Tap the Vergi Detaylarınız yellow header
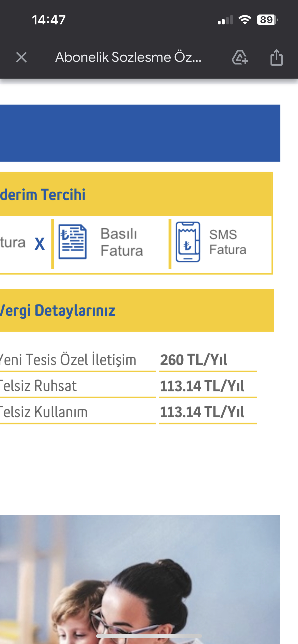Viewport: 298px width, 644px height. click(x=137, y=310)
